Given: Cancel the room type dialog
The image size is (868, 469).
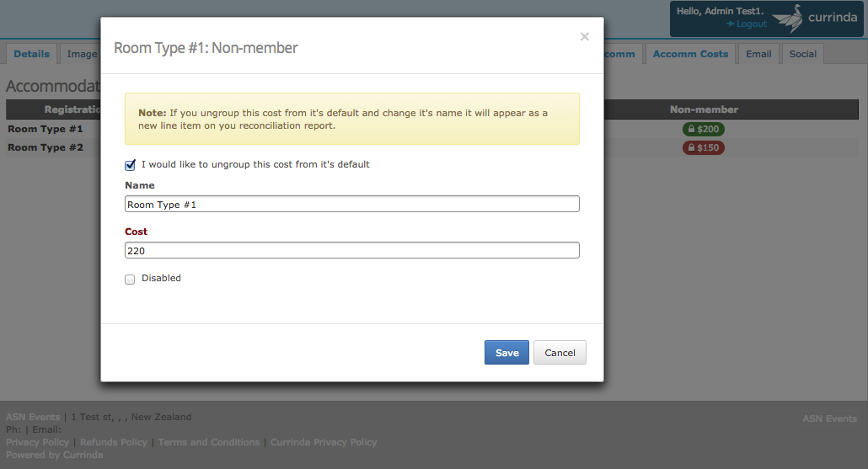Looking at the screenshot, I should click(560, 352).
